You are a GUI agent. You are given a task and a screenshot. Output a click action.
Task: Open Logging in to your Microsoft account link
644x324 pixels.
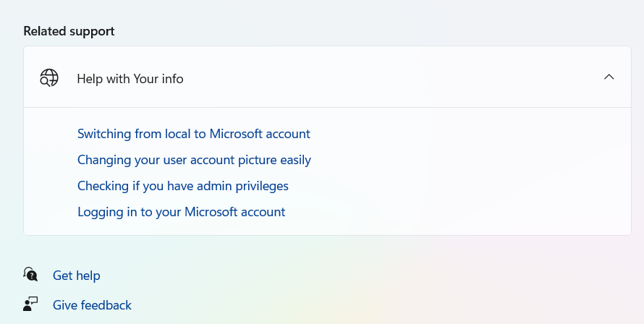181,212
